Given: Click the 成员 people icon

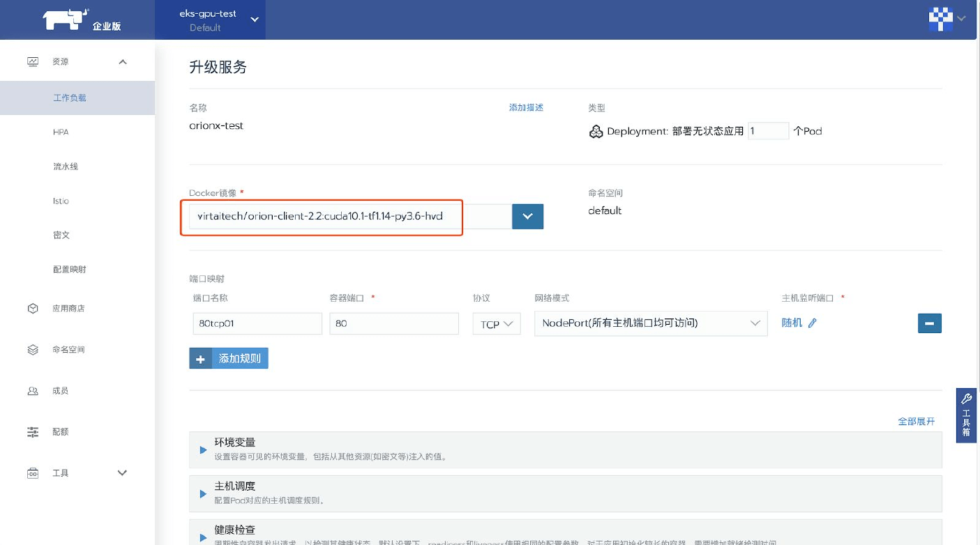Looking at the screenshot, I should pyautogui.click(x=33, y=391).
